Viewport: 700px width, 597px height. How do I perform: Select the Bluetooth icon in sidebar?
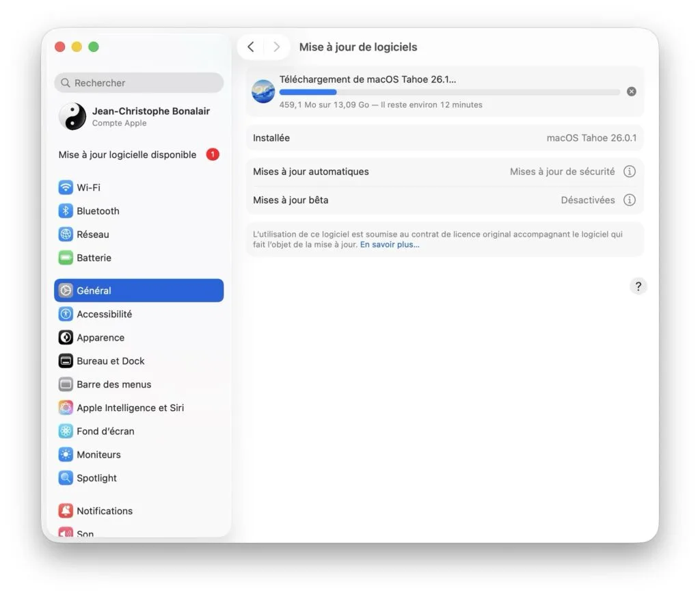[66, 211]
